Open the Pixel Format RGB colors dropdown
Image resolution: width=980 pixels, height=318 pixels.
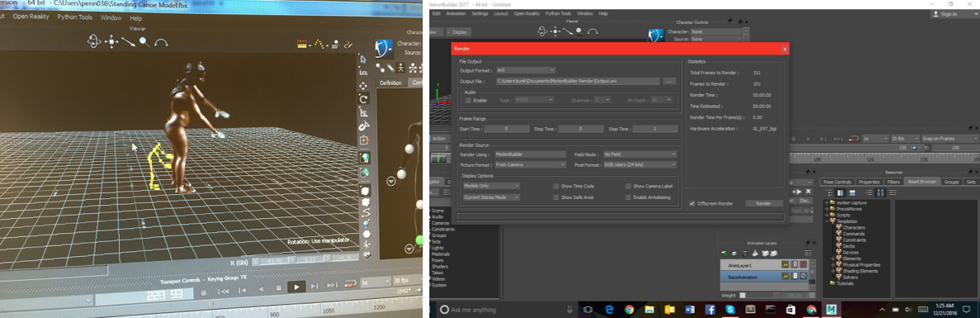640,165
